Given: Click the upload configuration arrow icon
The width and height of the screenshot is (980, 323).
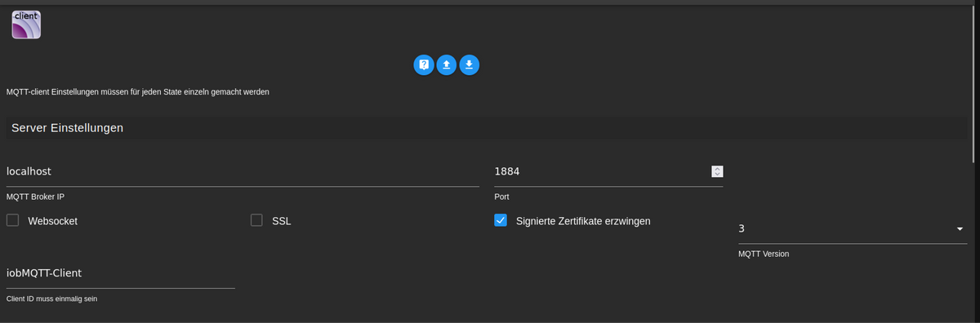Looking at the screenshot, I should tap(446, 65).
